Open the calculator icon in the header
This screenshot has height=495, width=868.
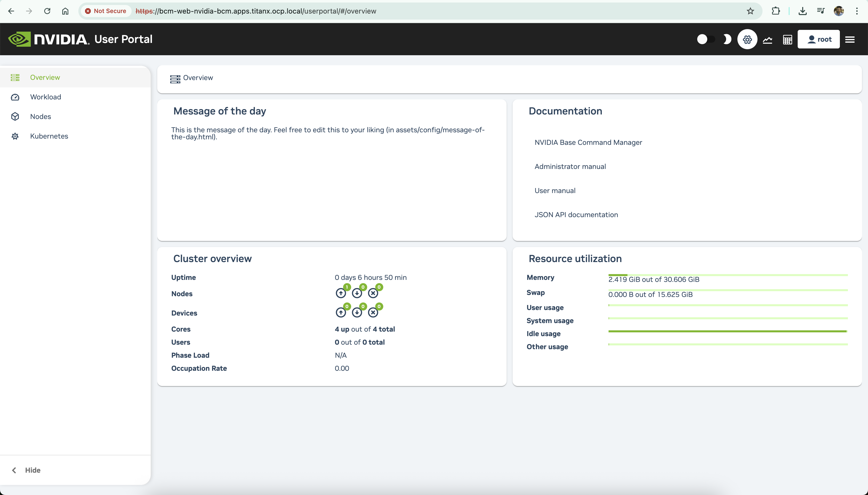(x=787, y=39)
